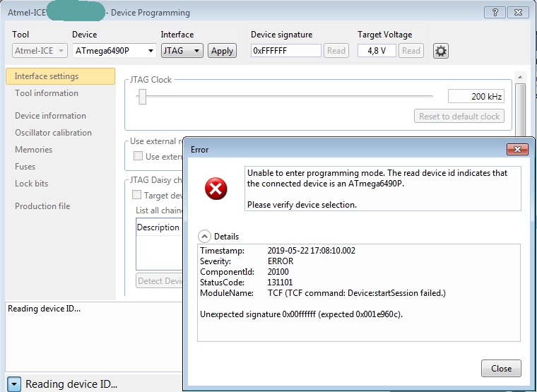Select the Interface settings tab
This screenshot has height=392, width=537.
tap(60, 76)
